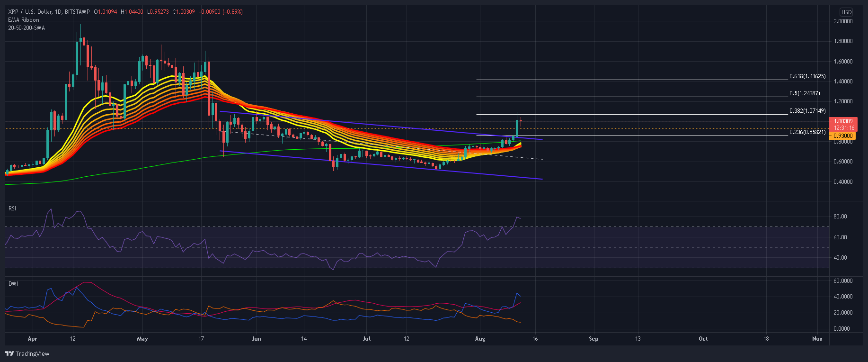Click the DMI 20.0000 scale label
The image size is (868, 362).
(842, 313)
